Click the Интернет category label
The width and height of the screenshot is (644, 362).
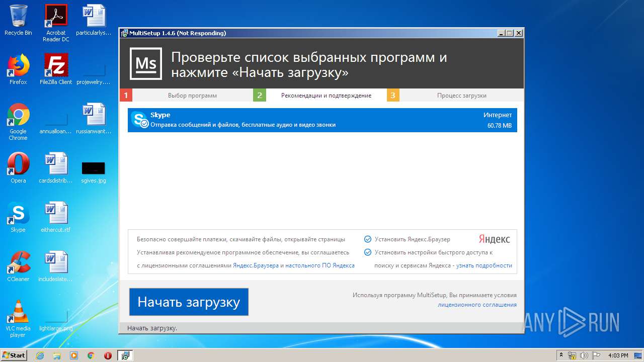tap(498, 115)
